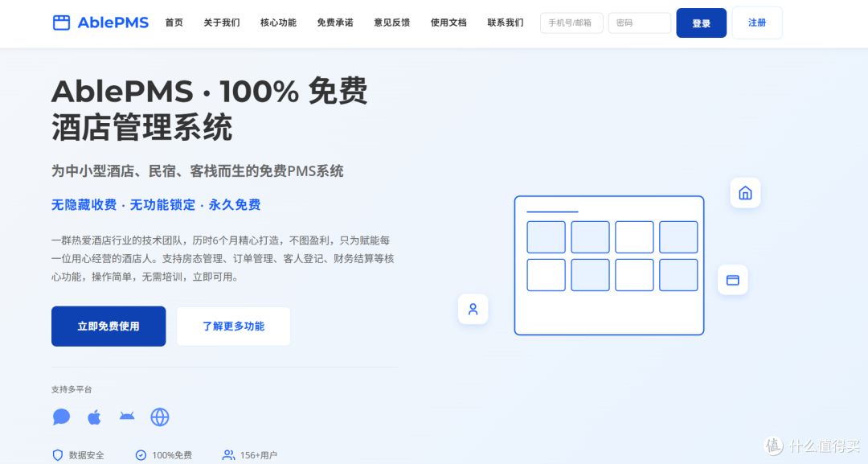Open 意见反馈 in the top menu

click(x=392, y=23)
